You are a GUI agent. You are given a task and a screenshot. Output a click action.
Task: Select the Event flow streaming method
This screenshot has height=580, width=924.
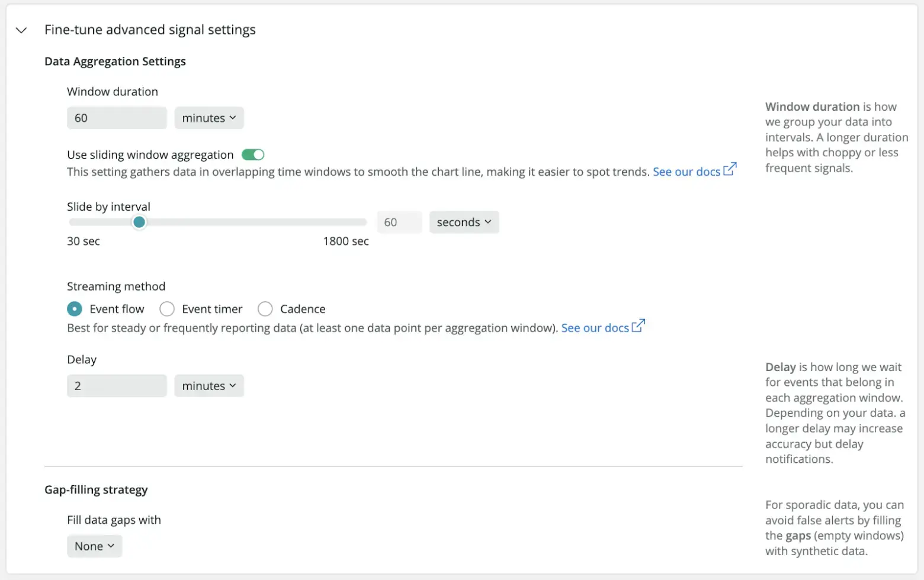coord(75,309)
